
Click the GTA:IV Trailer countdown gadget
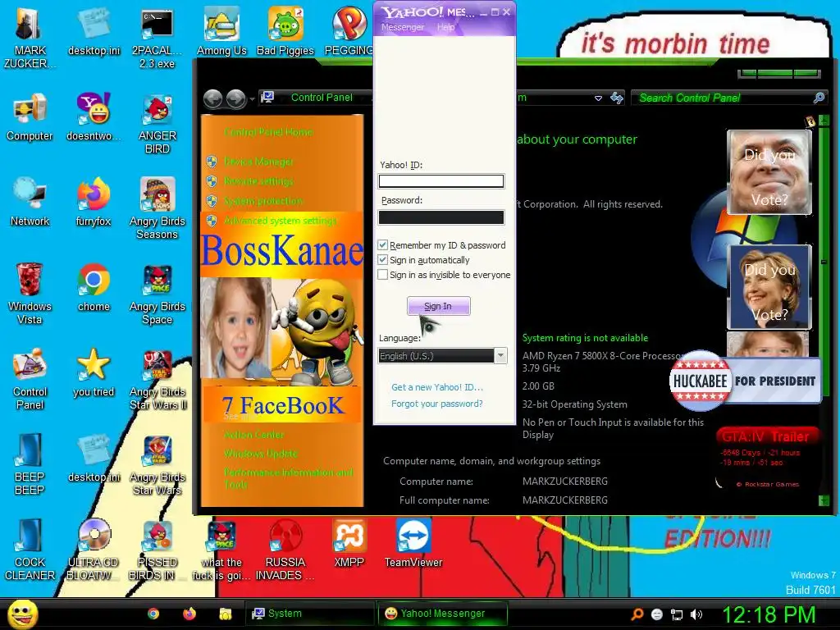click(766, 456)
